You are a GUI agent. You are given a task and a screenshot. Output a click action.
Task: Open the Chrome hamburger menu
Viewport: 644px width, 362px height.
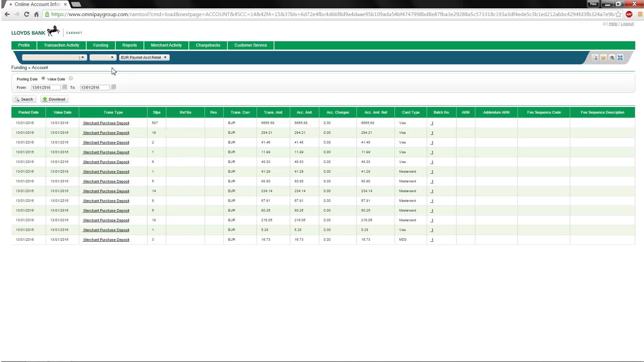pos(640,14)
